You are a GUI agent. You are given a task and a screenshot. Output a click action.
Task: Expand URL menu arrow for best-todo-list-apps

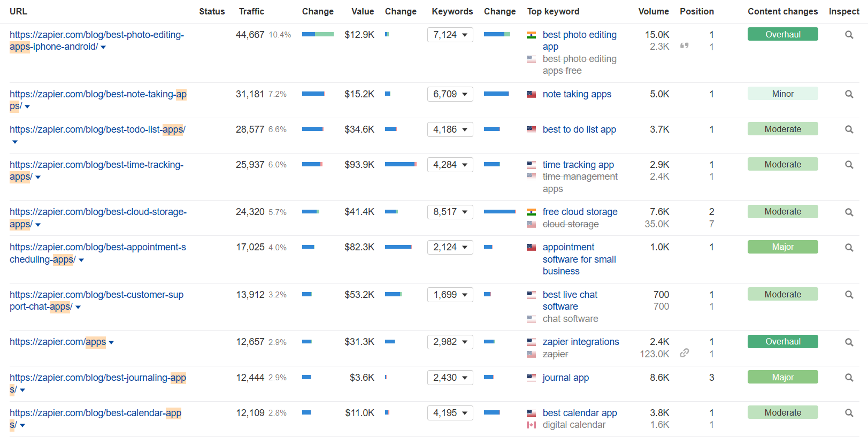click(15, 142)
